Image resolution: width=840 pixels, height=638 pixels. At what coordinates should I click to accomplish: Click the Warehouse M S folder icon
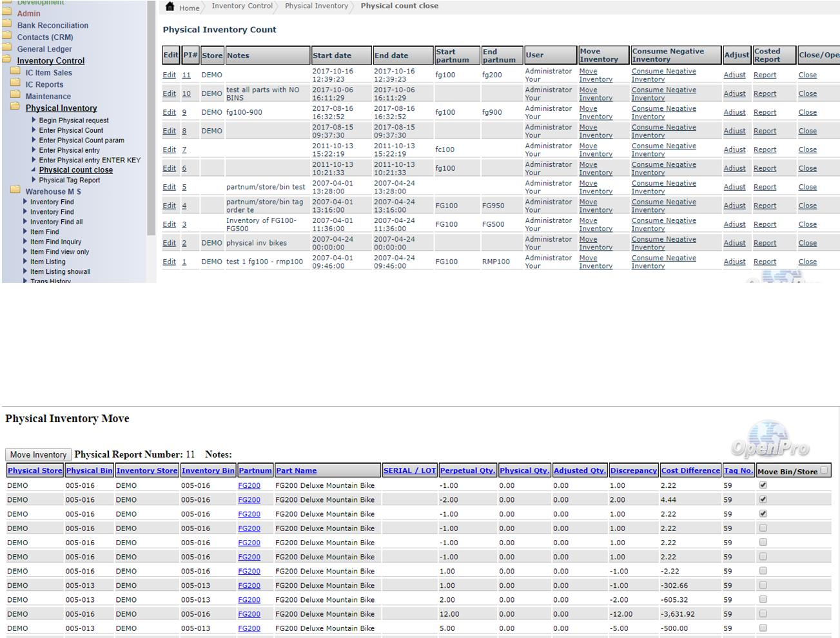click(15, 191)
